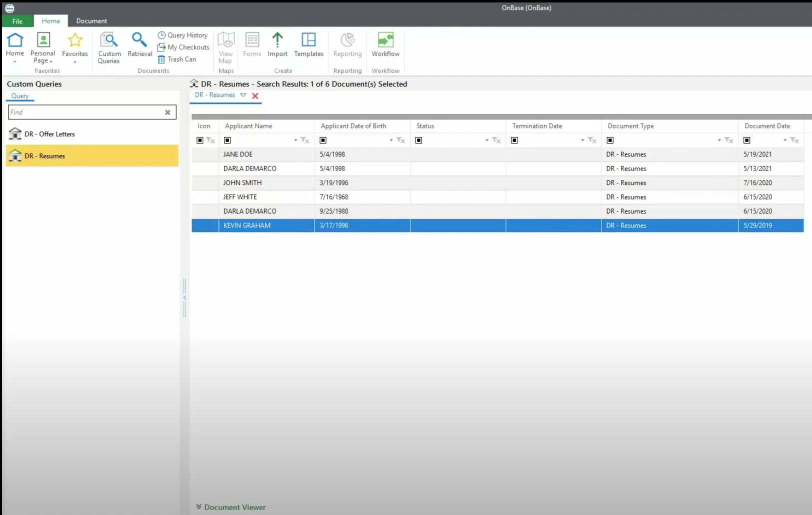
Task: Switch to the Document ribbon tab
Action: (91, 21)
